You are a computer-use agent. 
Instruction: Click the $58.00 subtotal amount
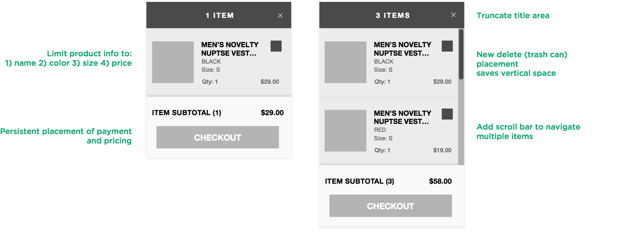pyautogui.click(x=440, y=181)
